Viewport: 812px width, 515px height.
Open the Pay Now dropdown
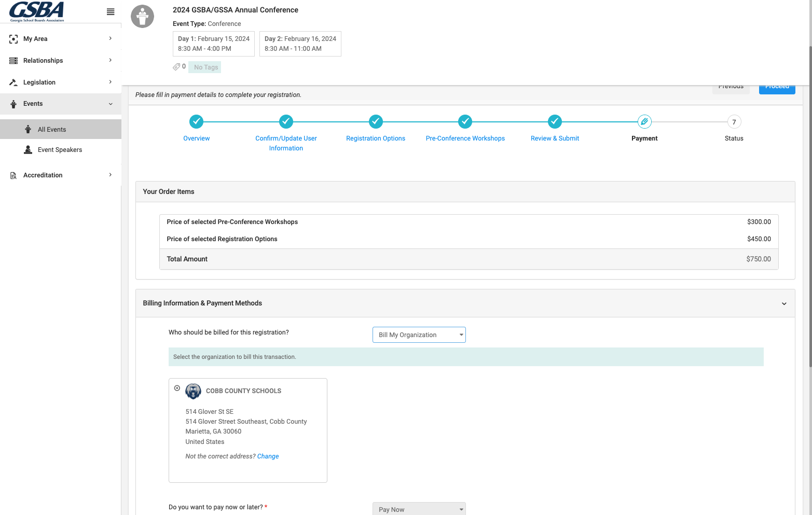419,509
